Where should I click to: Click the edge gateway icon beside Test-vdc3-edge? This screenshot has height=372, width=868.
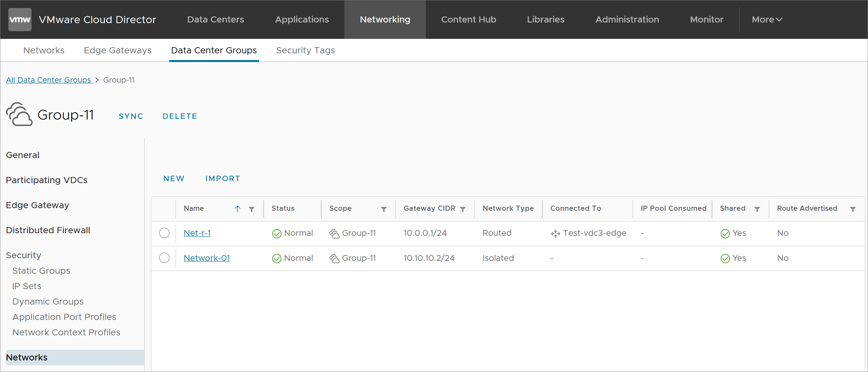(x=555, y=233)
